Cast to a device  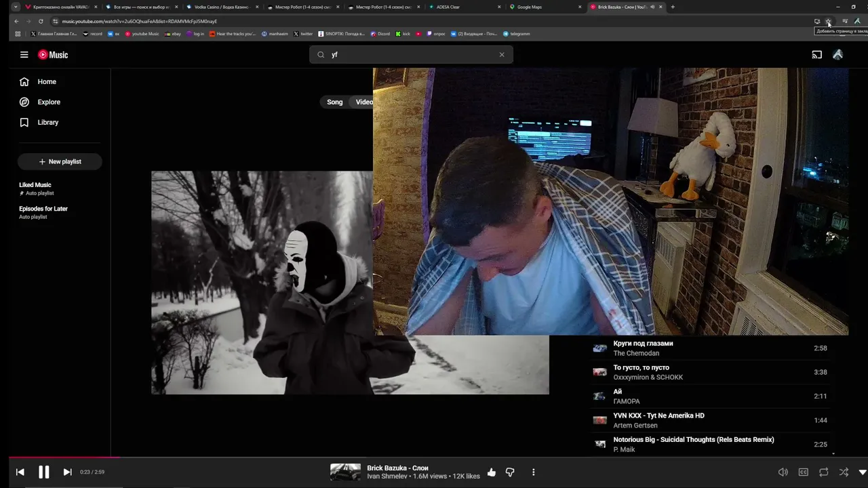coord(817,55)
